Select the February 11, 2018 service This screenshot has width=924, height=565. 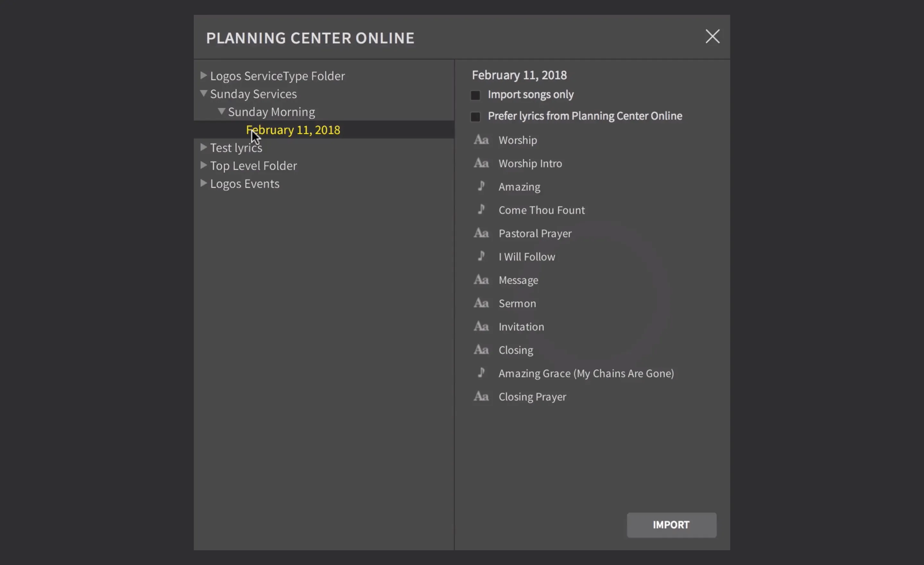click(293, 129)
